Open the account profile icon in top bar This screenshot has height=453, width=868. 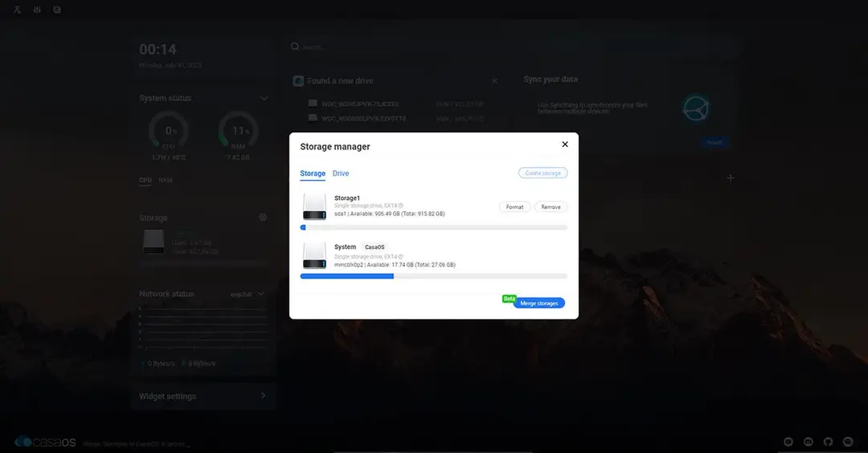tap(17, 10)
